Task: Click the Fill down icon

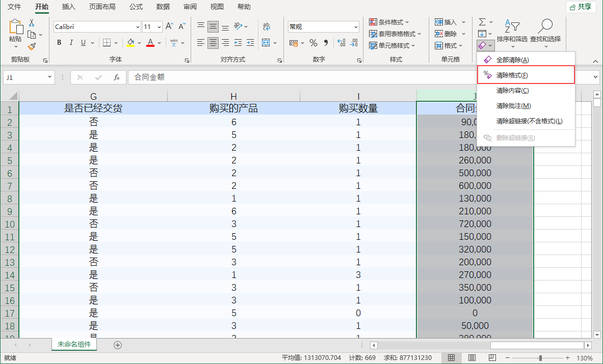Action: 482,34
